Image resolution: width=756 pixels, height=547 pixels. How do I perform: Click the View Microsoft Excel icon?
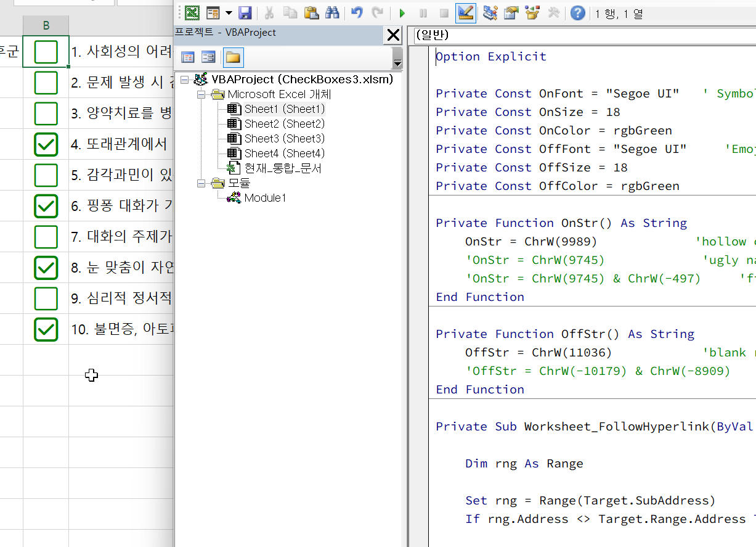193,12
